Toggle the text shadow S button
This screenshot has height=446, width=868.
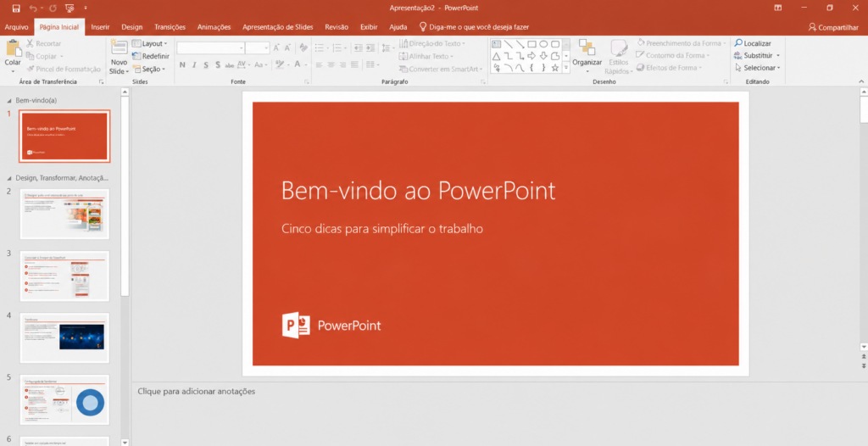[217, 64]
